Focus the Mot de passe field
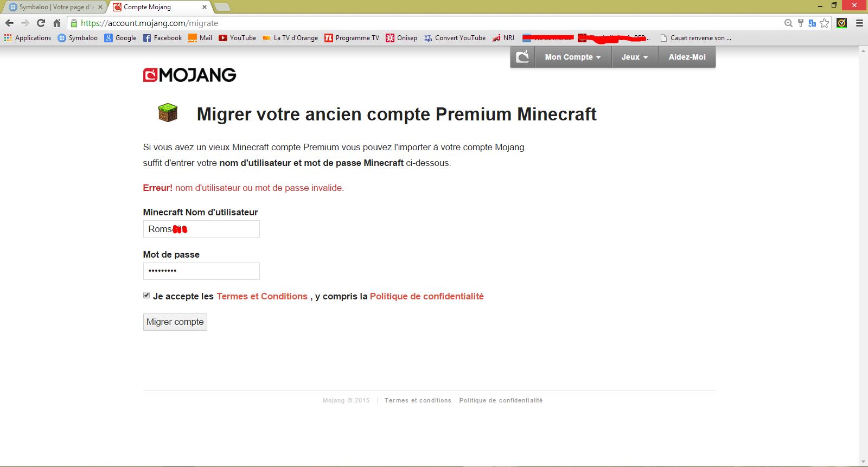Image resolution: width=868 pixels, height=467 pixels. [201, 271]
